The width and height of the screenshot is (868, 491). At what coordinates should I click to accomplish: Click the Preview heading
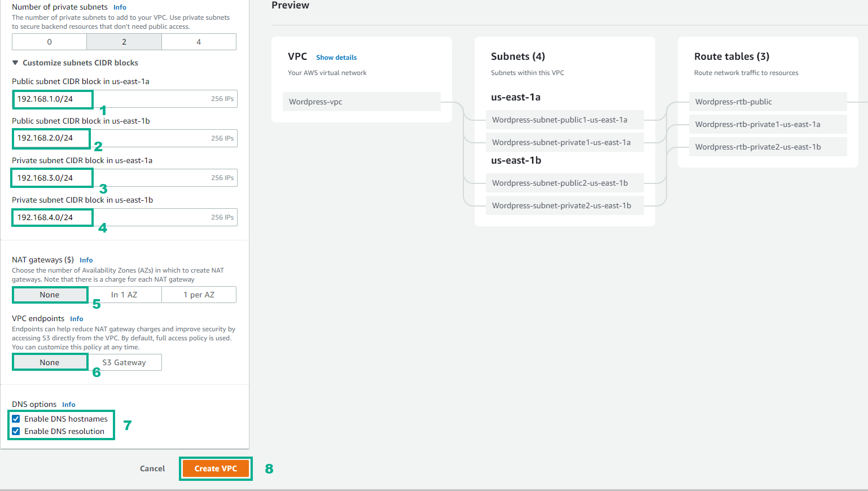291,5
